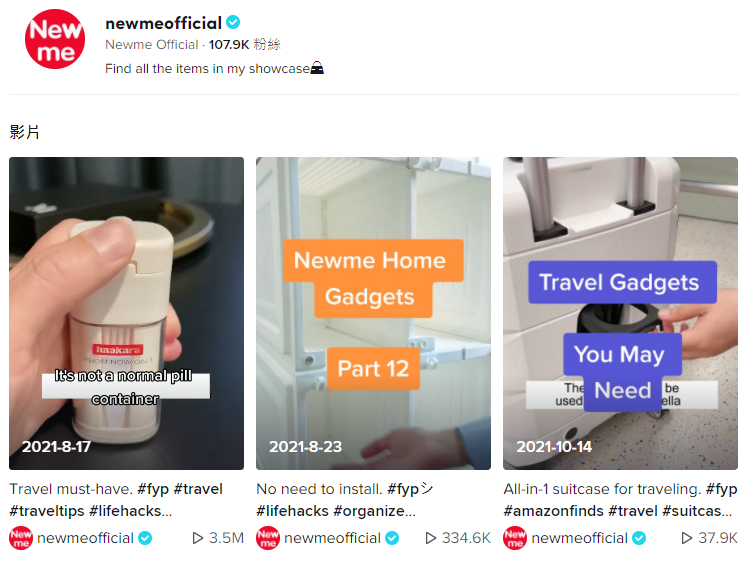The width and height of the screenshot is (756, 562).
Task: Open the pill container video thumbnail
Action: 126,313
